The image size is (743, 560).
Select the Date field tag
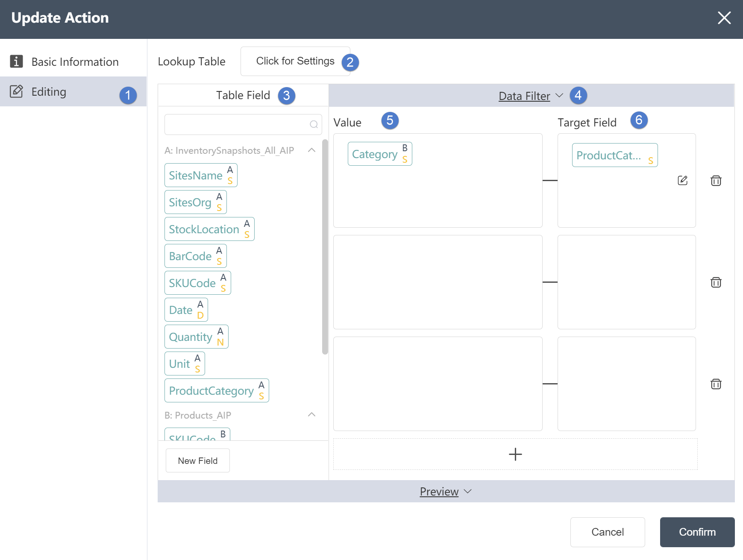pyautogui.click(x=186, y=310)
